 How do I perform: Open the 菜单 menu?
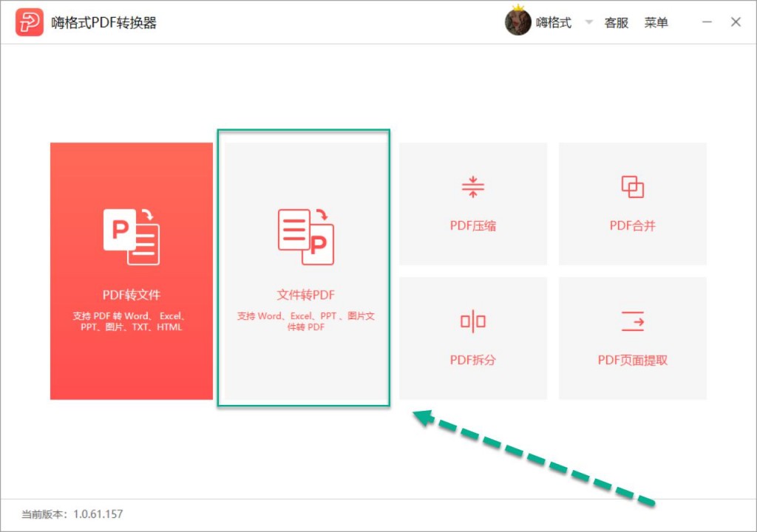pyautogui.click(x=656, y=23)
